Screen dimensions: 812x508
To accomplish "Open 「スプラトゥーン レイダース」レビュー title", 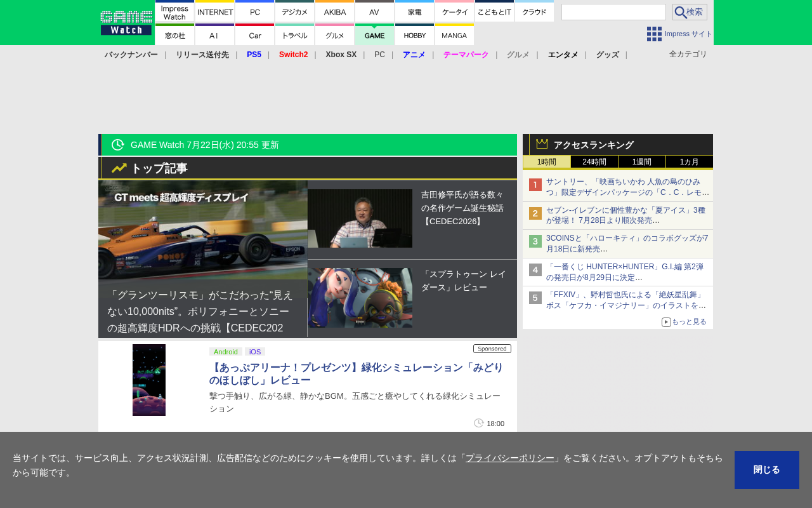I will (464, 281).
